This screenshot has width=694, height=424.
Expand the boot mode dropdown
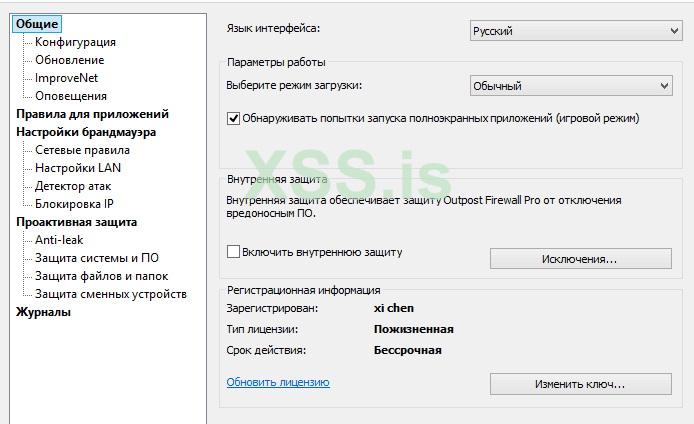[575, 86]
